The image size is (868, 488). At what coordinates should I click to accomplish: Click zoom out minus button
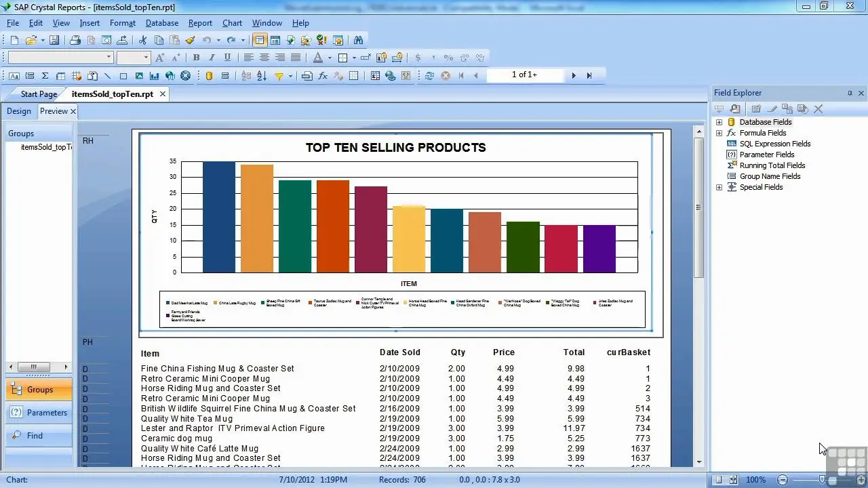click(x=783, y=480)
